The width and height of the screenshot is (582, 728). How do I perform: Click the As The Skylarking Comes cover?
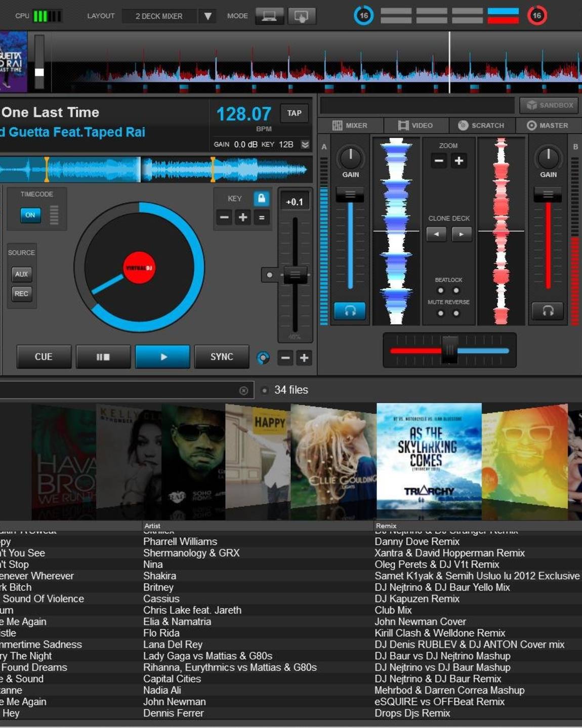tap(429, 456)
